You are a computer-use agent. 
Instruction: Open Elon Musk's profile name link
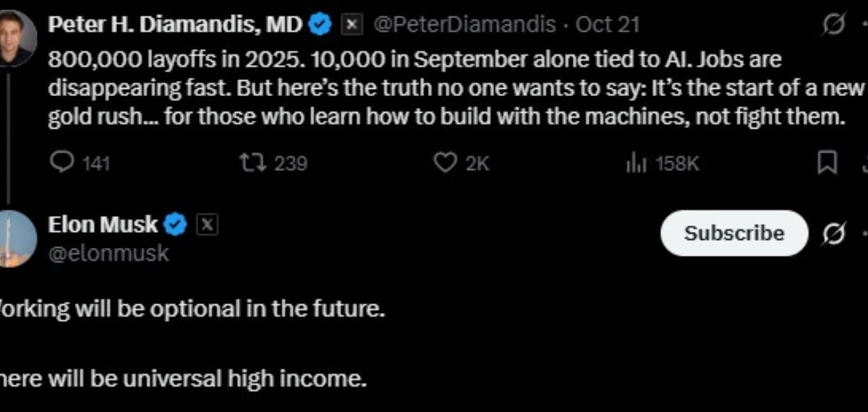point(102,225)
